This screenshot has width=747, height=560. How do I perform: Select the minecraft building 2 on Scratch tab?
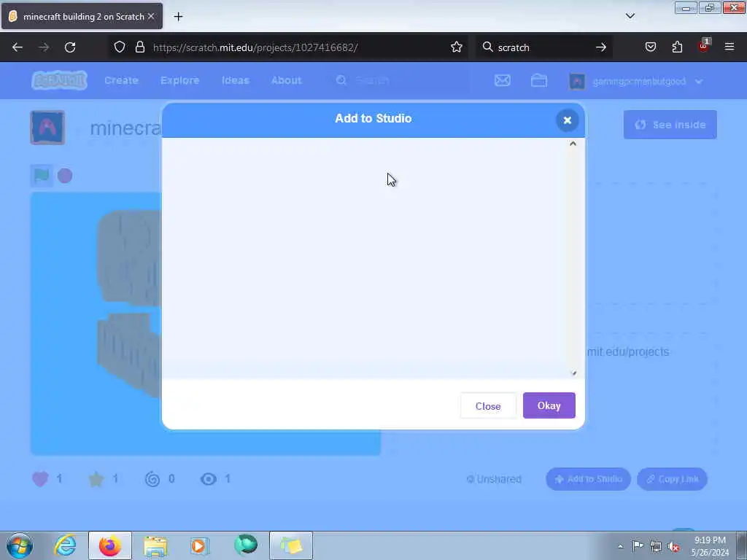tap(82, 17)
